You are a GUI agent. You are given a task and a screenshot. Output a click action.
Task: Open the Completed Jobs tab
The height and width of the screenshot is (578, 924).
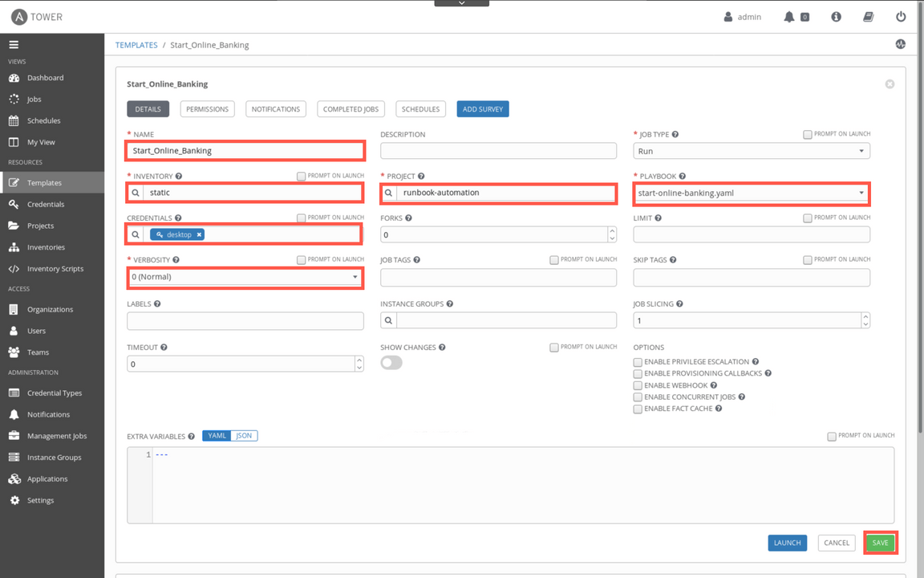click(x=351, y=109)
